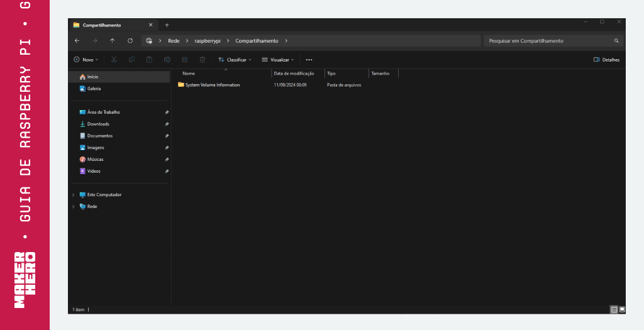Open the Classificar sort menu
The width and height of the screenshot is (644, 330).
[235, 60]
